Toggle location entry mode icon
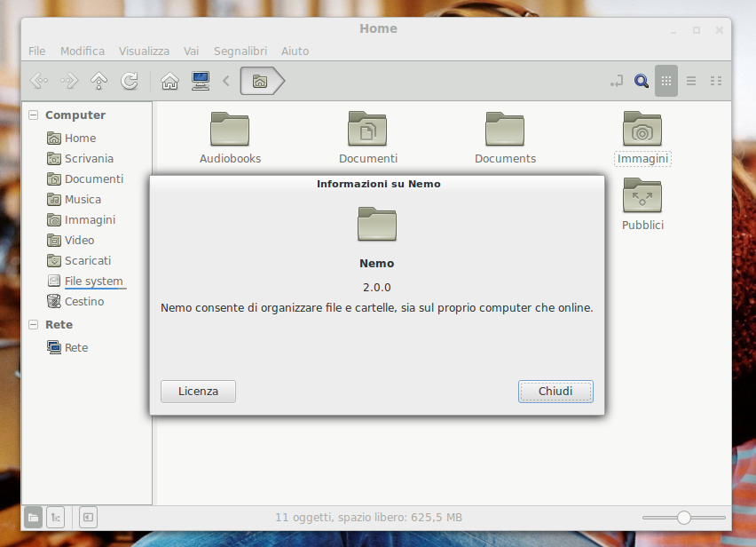The image size is (756, 547). click(x=616, y=81)
